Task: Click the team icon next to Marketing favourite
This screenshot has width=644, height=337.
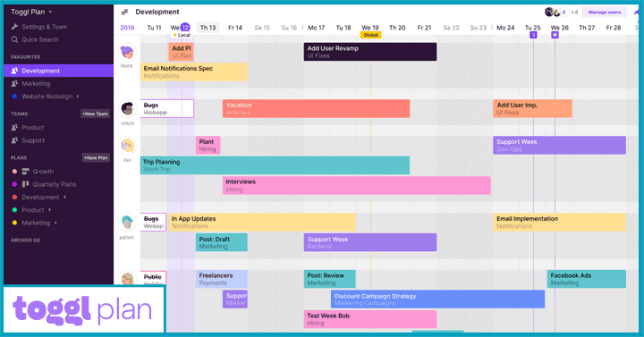Action: (x=14, y=83)
